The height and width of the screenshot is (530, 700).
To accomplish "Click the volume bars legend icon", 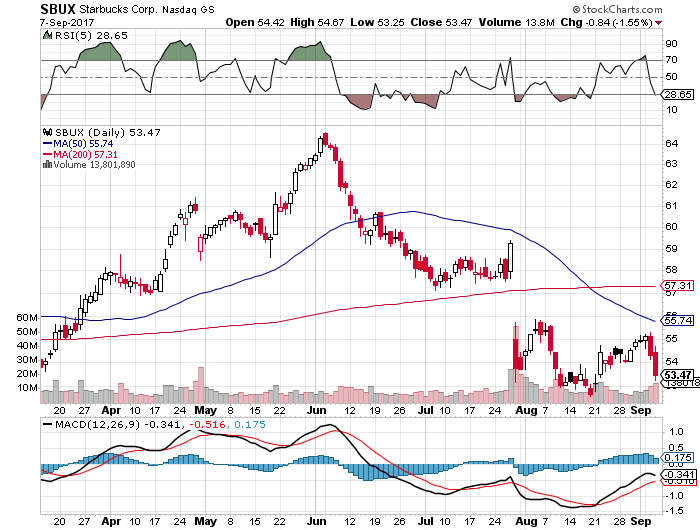I will pyautogui.click(x=47, y=164).
